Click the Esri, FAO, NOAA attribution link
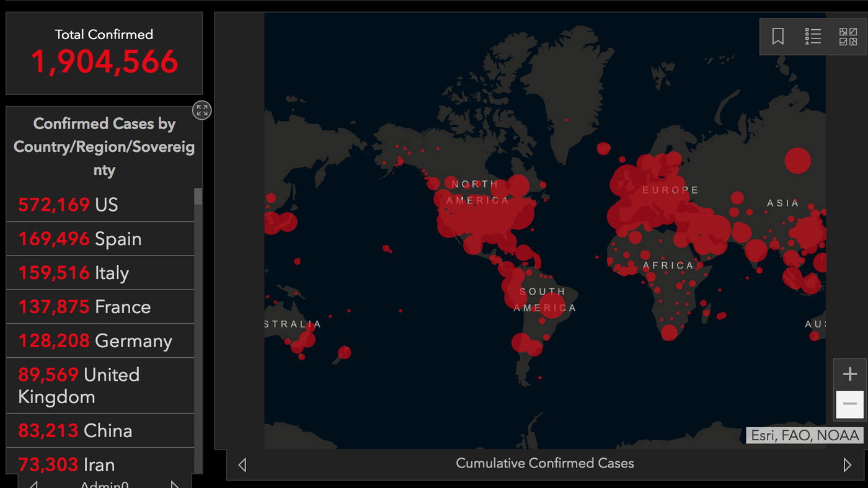This screenshot has height=488, width=868. click(x=804, y=435)
